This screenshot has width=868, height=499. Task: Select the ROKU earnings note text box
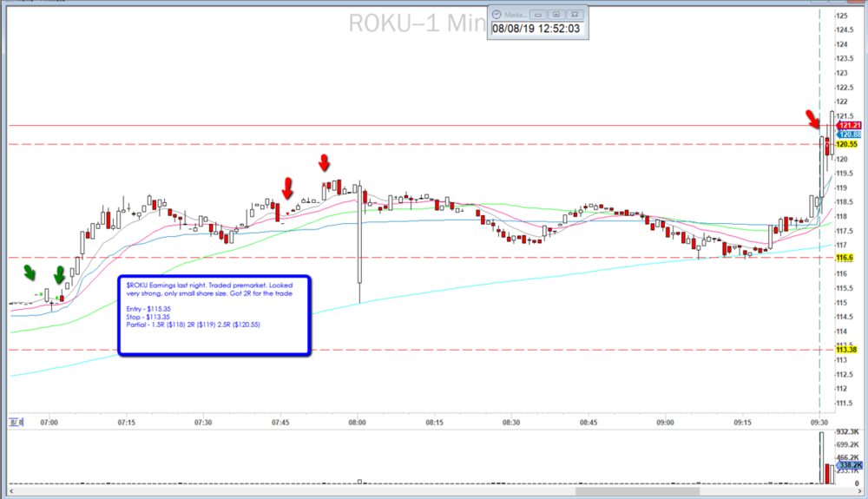[x=214, y=315]
